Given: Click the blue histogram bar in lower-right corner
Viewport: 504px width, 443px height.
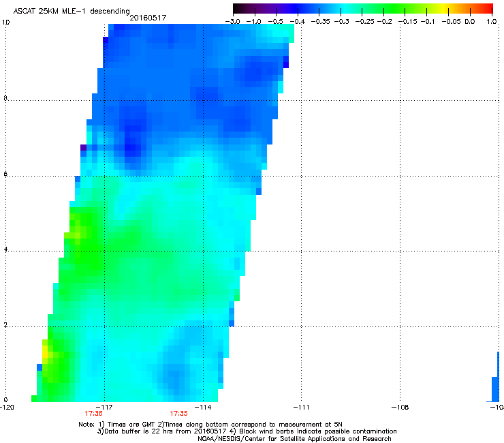Looking at the screenshot, I should click(x=495, y=384).
